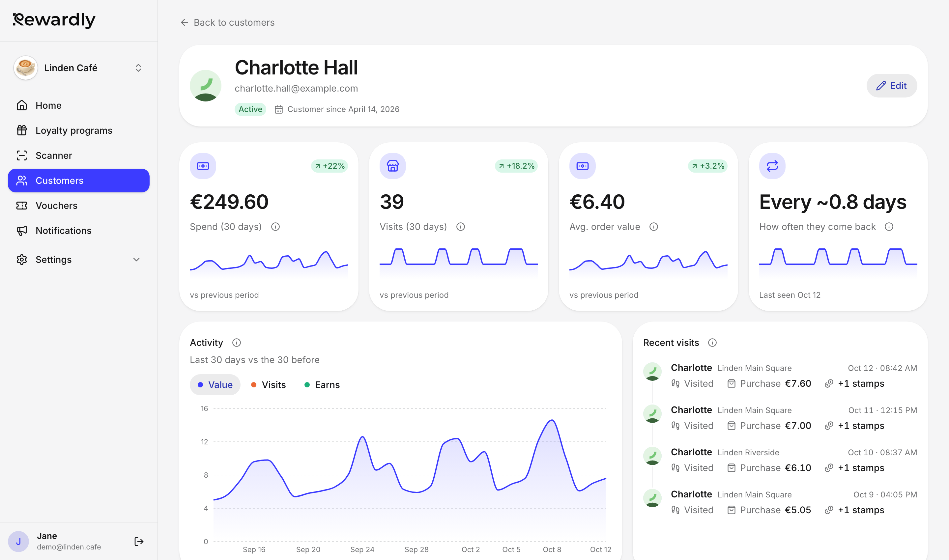The image size is (949, 560).
Task: Click the Rewardly logo
Action: pyautogui.click(x=54, y=20)
